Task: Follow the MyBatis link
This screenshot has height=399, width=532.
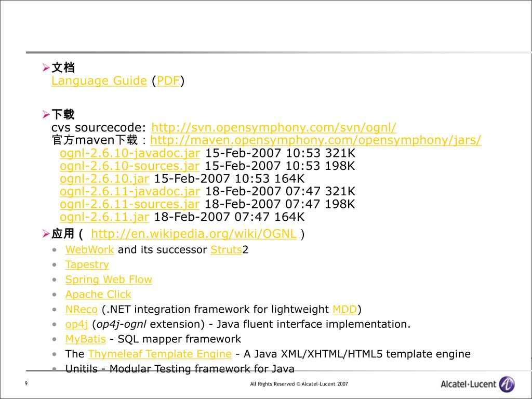Action: 86,339
